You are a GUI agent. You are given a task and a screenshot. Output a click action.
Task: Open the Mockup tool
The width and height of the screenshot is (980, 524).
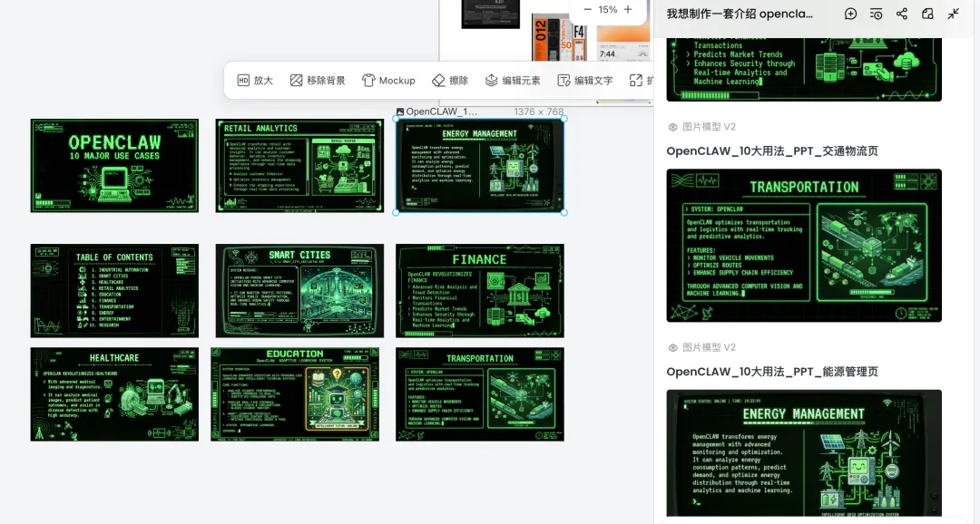[388, 81]
